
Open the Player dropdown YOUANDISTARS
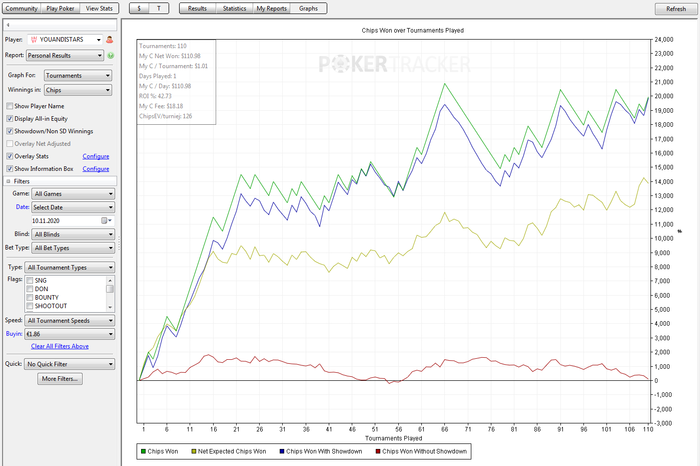pyautogui.click(x=65, y=40)
